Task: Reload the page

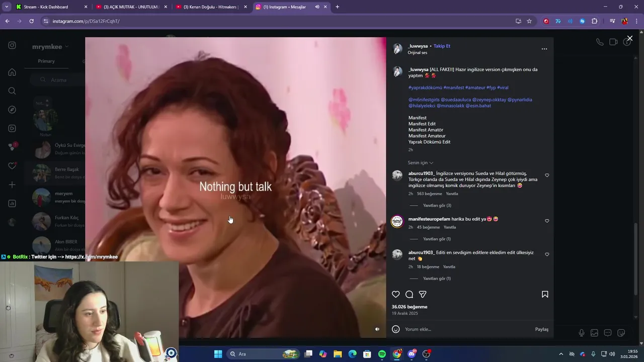Action: (x=31, y=21)
